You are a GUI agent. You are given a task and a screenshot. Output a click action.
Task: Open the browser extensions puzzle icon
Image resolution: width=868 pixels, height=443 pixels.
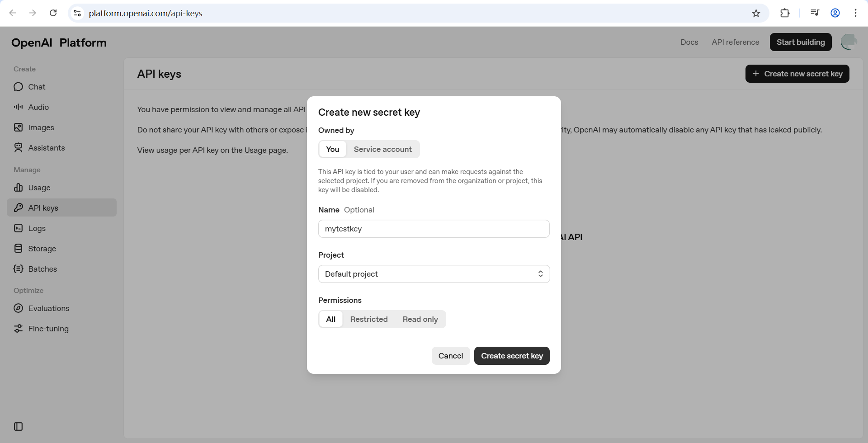tap(785, 13)
